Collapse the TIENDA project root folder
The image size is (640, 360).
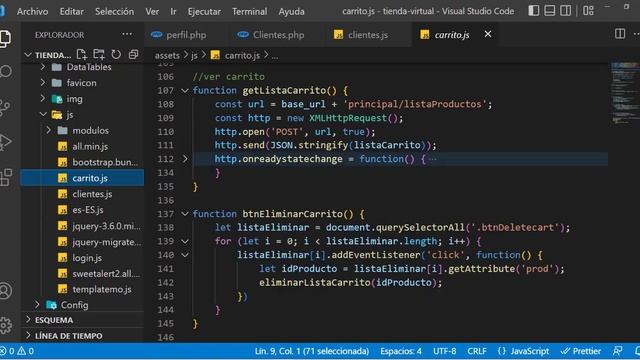click(28, 55)
